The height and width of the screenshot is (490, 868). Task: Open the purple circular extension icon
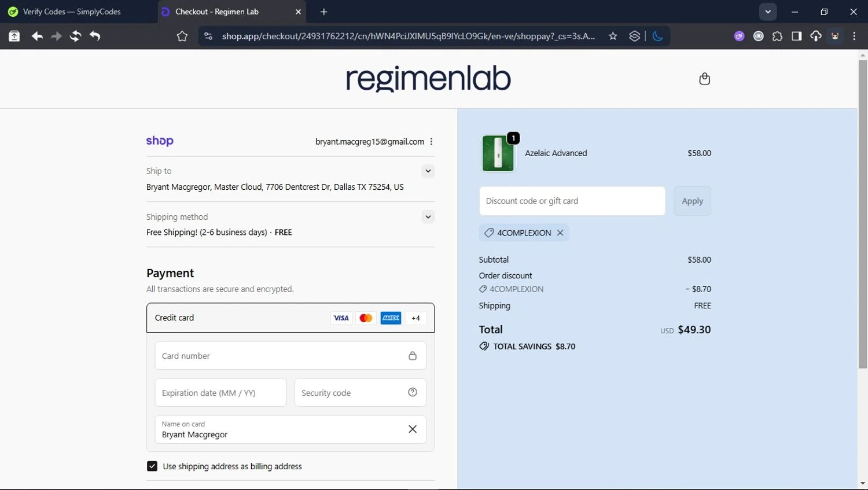(739, 36)
